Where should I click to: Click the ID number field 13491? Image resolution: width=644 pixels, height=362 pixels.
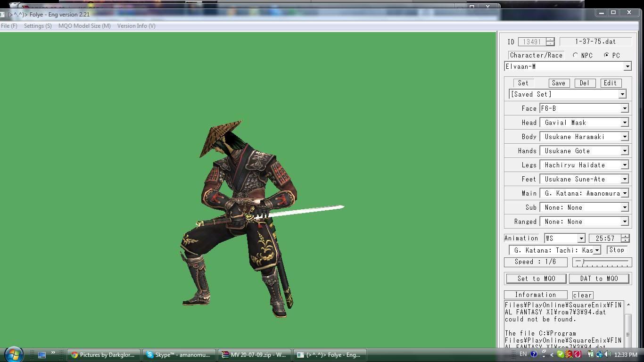pos(532,42)
